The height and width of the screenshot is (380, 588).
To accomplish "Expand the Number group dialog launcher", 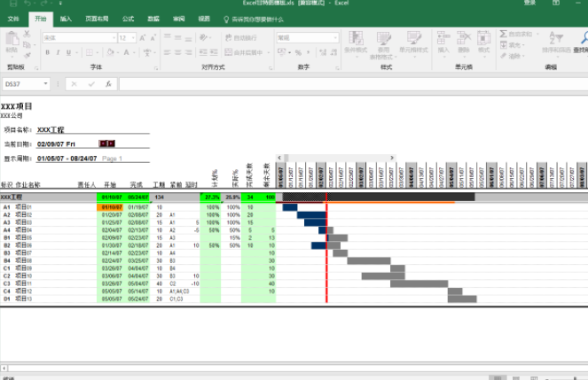I will pos(337,68).
